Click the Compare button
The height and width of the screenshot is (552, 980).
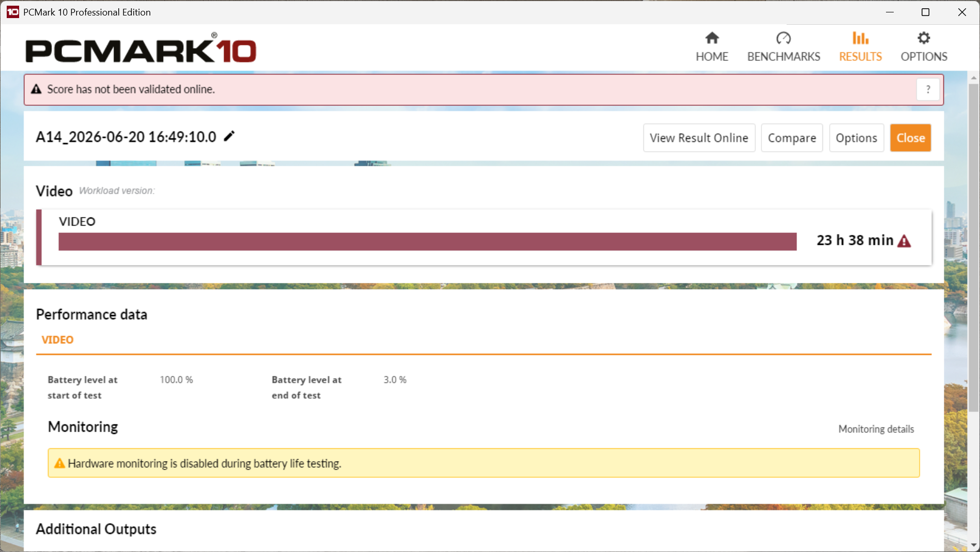(792, 138)
